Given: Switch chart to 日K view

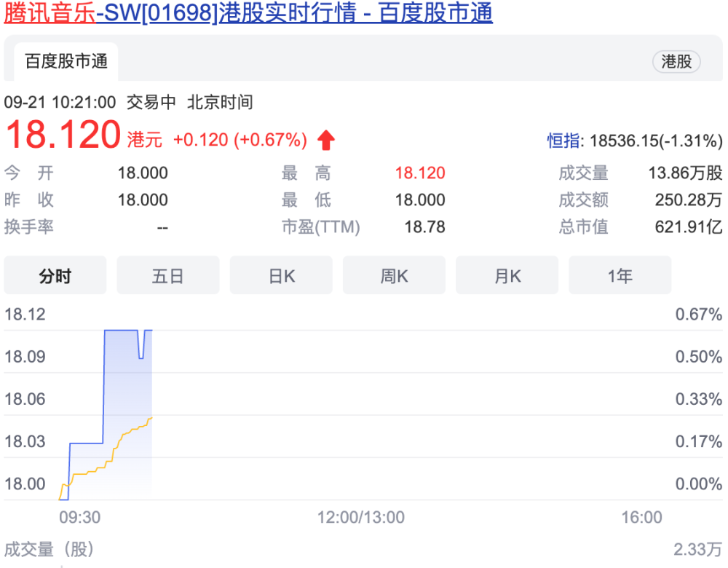Looking at the screenshot, I should tap(281, 275).
